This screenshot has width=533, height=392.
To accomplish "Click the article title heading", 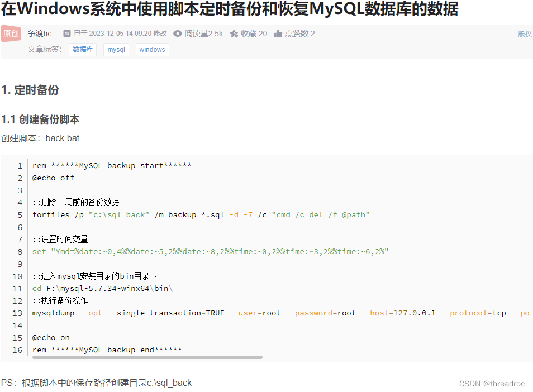I will tap(230, 8).
